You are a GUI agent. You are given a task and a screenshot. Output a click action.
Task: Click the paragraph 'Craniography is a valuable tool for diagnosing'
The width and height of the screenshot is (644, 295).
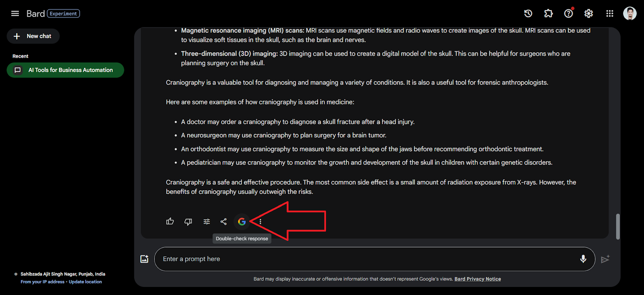point(357,83)
